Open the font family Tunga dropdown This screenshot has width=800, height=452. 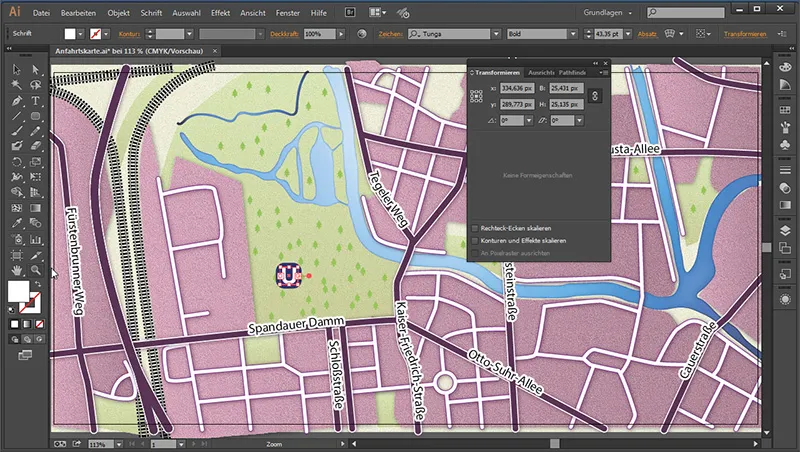coord(496,34)
